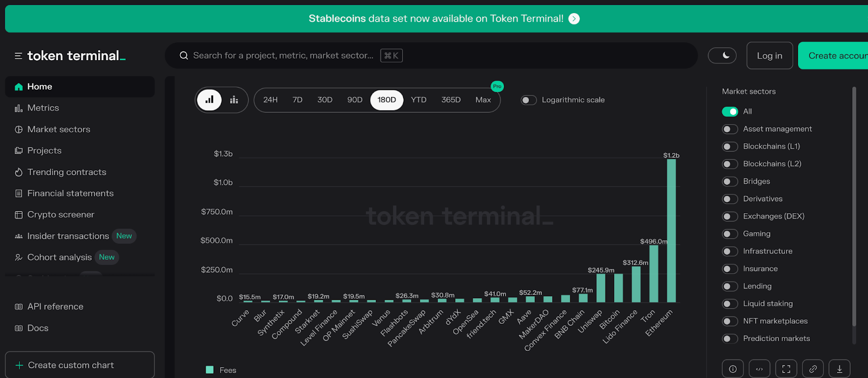The height and width of the screenshot is (378, 868).
Task: Open the chart info icon
Action: 732,369
